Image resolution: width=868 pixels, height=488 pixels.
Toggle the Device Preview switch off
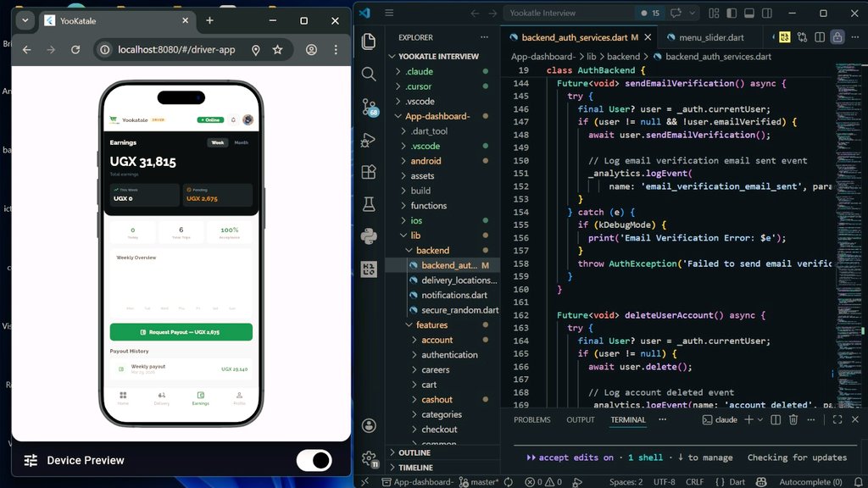(x=314, y=460)
